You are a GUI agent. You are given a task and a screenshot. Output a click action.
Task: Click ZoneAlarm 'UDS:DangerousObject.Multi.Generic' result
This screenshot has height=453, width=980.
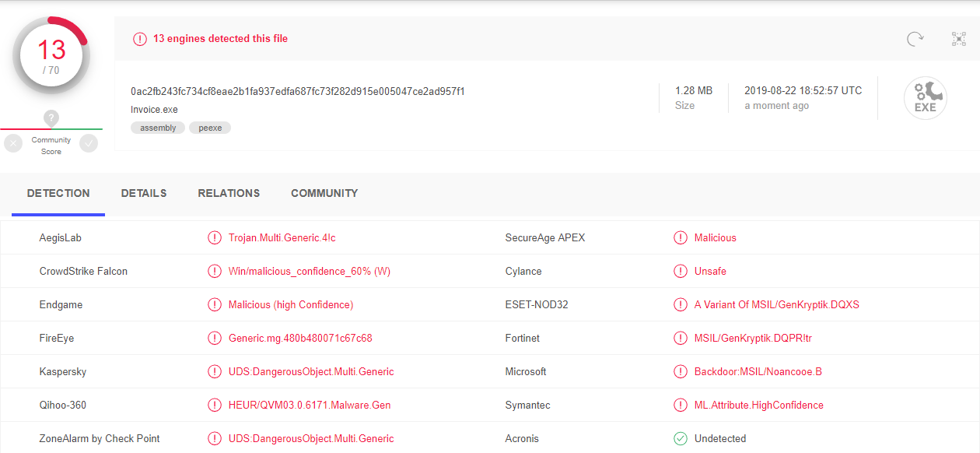tap(311, 439)
